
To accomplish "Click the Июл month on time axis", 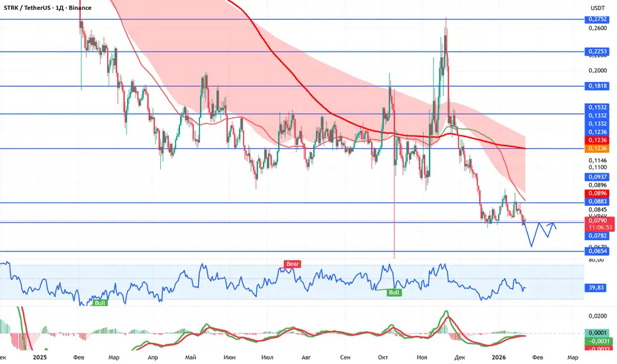I will coord(267,357).
